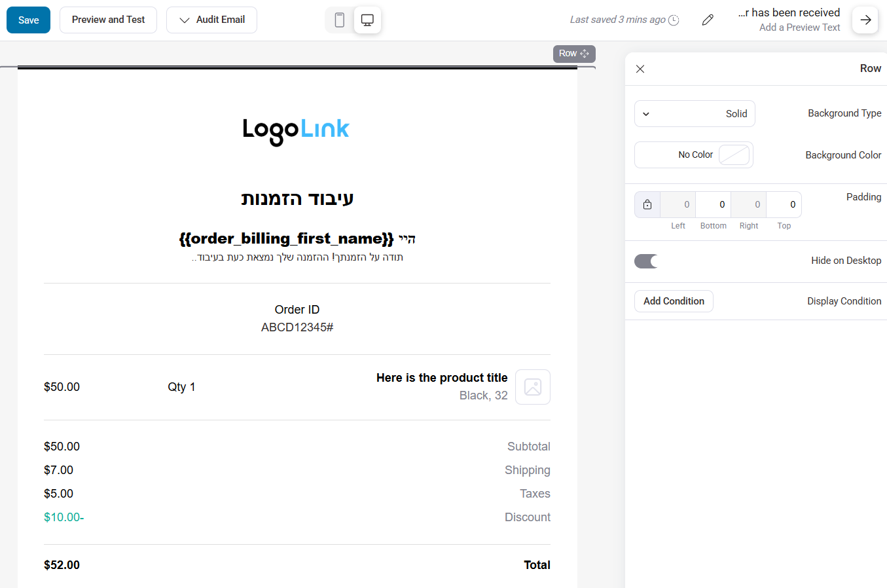Viewport: 887px width, 588px height.
Task: Select the Order ID text in the email preview
Action: [x=297, y=309]
